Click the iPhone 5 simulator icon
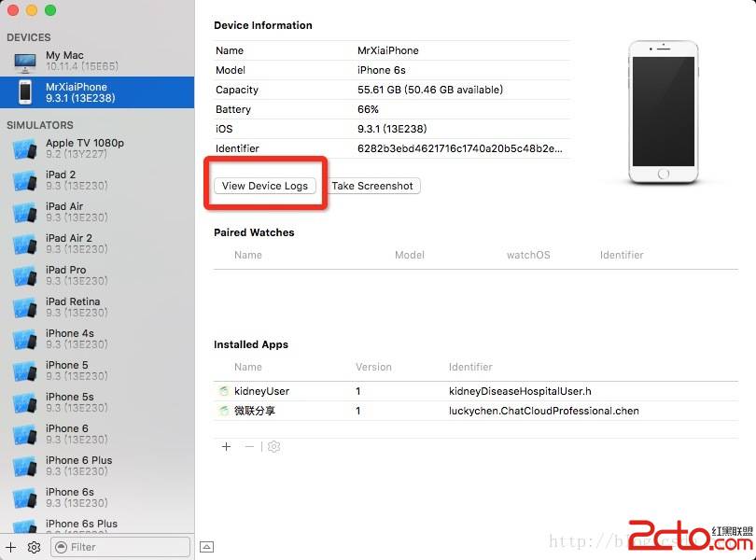 [25, 371]
